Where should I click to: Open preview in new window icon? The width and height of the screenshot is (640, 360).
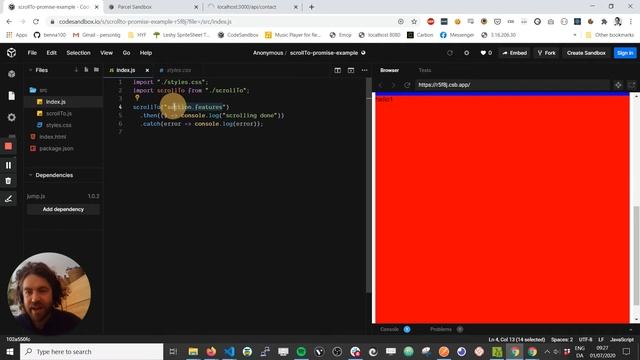click(631, 85)
